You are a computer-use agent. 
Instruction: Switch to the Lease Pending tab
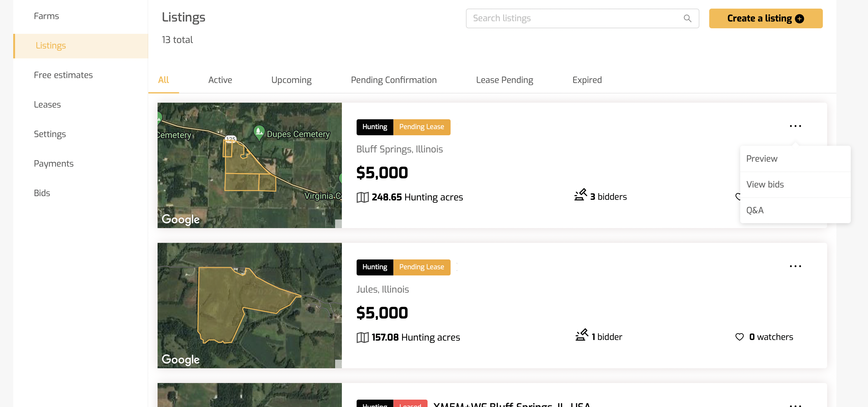point(504,80)
